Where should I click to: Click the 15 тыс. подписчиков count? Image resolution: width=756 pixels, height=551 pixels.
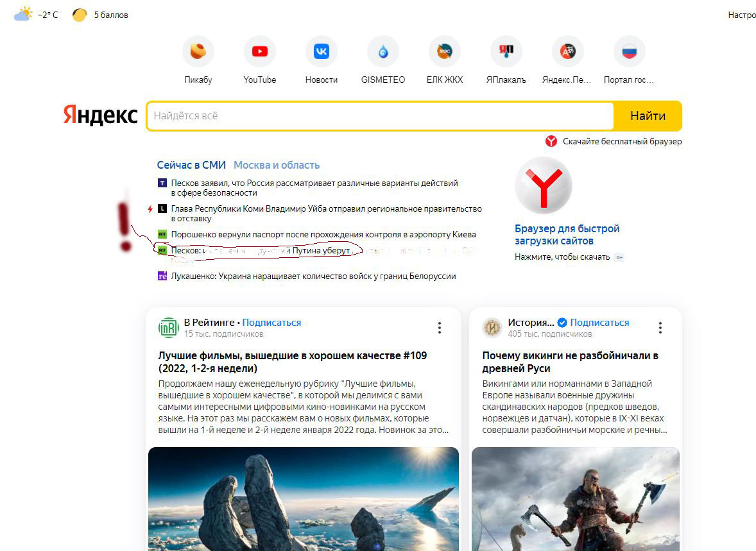(x=224, y=334)
